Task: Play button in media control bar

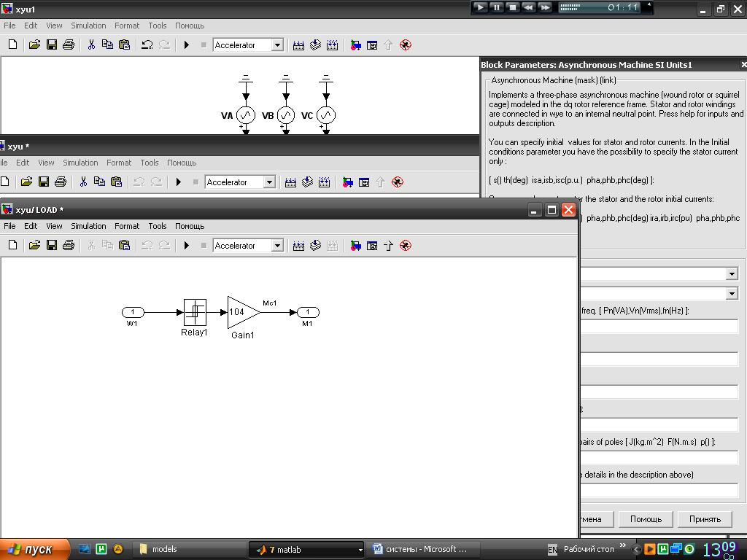Action: tap(480, 7)
